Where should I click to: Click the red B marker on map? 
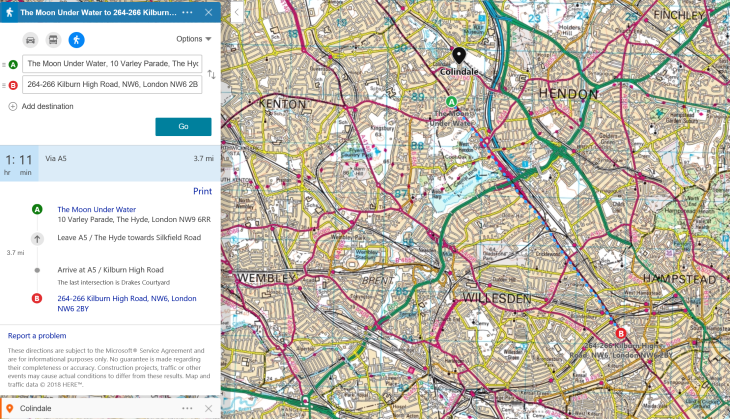point(621,333)
